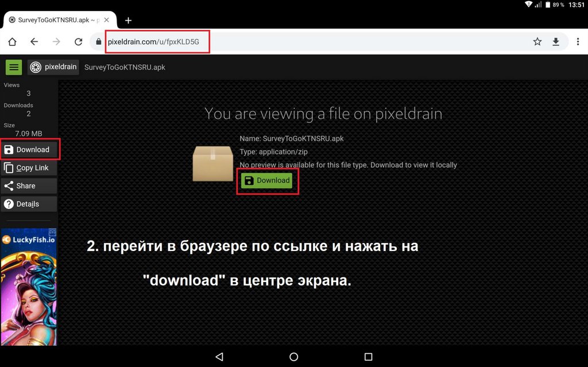Tap the Android back navigation triangle
Image resolution: width=588 pixels, height=367 pixels.
220,357
